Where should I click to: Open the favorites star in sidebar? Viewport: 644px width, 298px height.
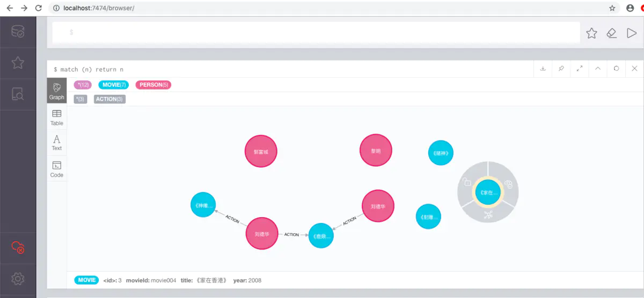18,63
